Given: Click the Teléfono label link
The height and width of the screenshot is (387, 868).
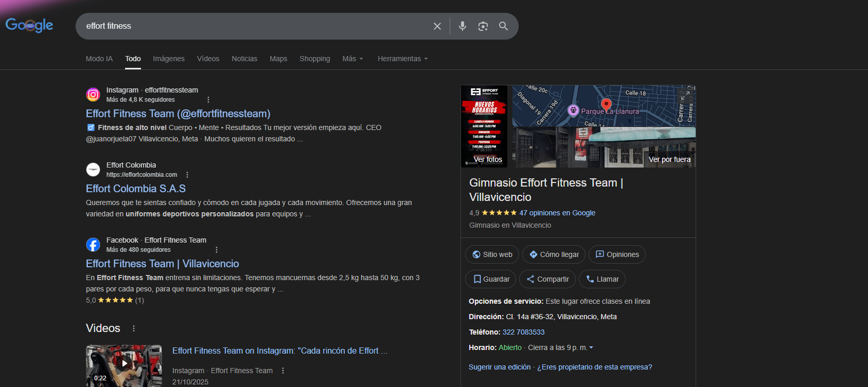Looking at the screenshot, I should pos(484,332).
